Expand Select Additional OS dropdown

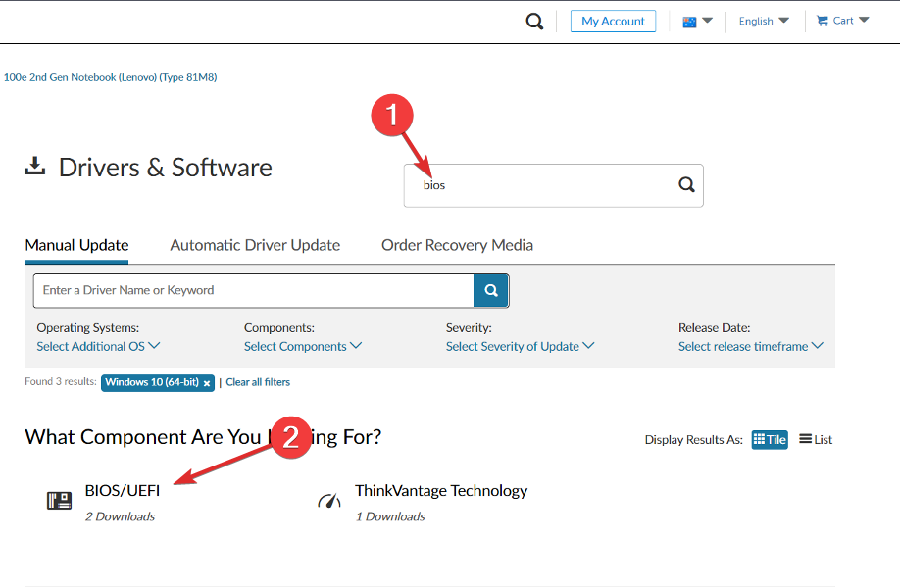pos(98,346)
